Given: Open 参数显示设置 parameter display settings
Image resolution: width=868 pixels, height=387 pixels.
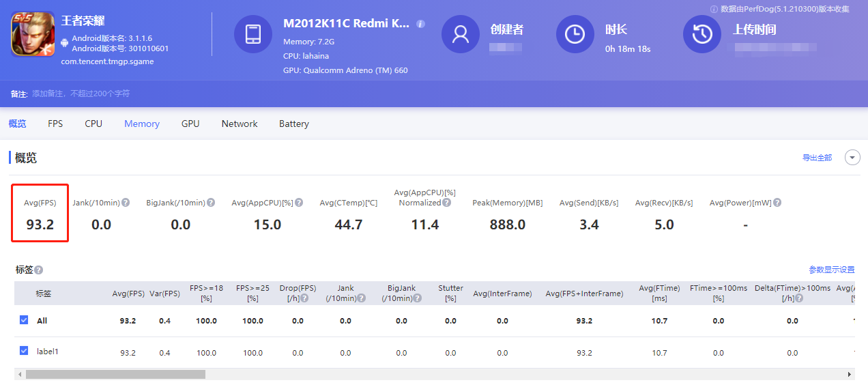Looking at the screenshot, I should [x=831, y=270].
